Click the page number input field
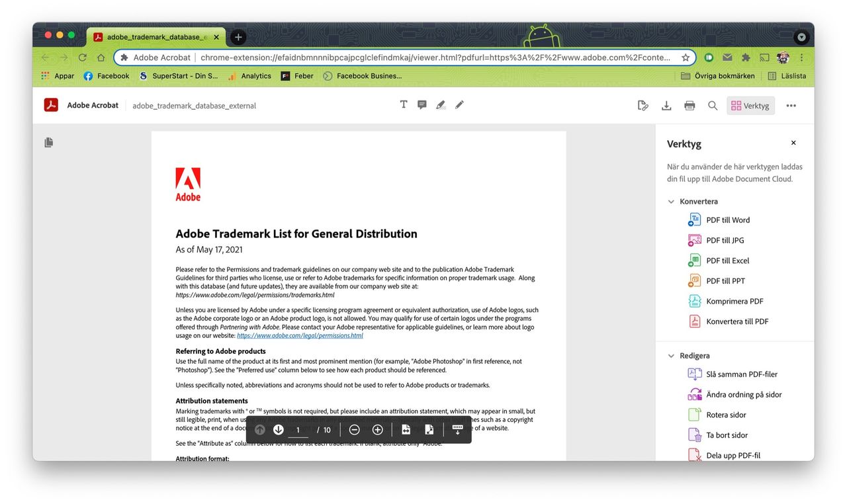The height and width of the screenshot is (504, 847). point(298,429)
